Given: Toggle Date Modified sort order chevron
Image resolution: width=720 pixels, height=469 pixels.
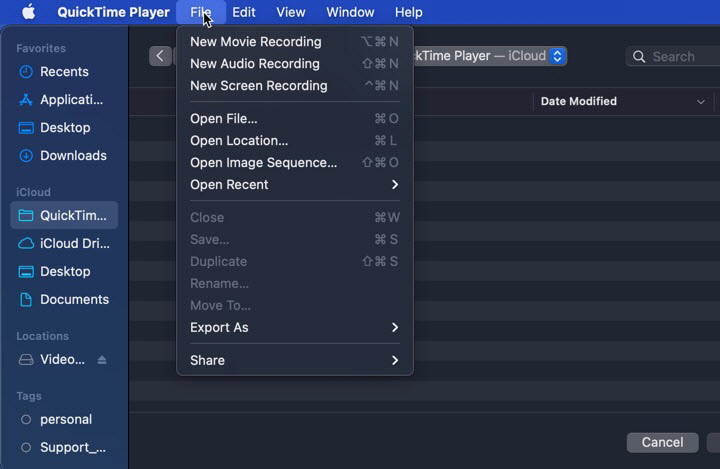Looking at the screenshot, I should click(x=701, y=102).
